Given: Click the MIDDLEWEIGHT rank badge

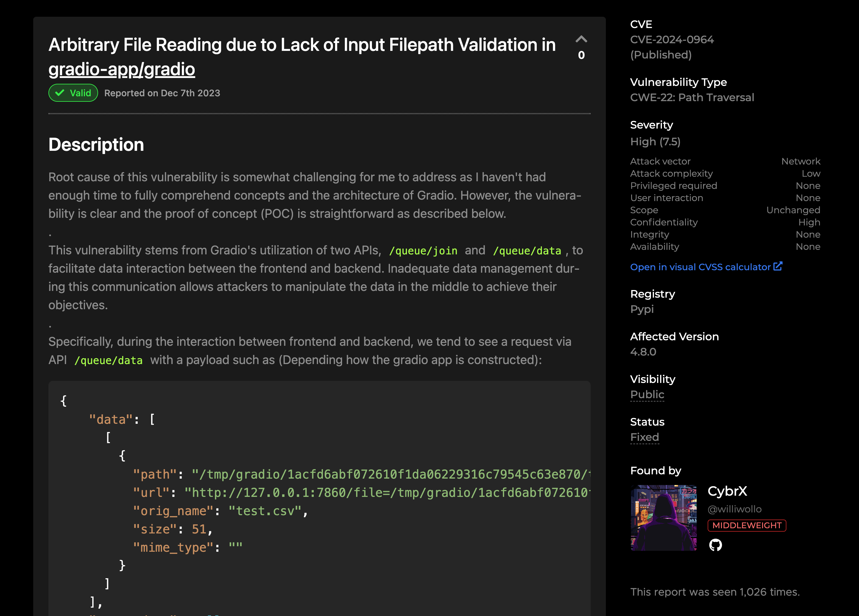Looking at the screenshot, I should (x=747, y=526).
